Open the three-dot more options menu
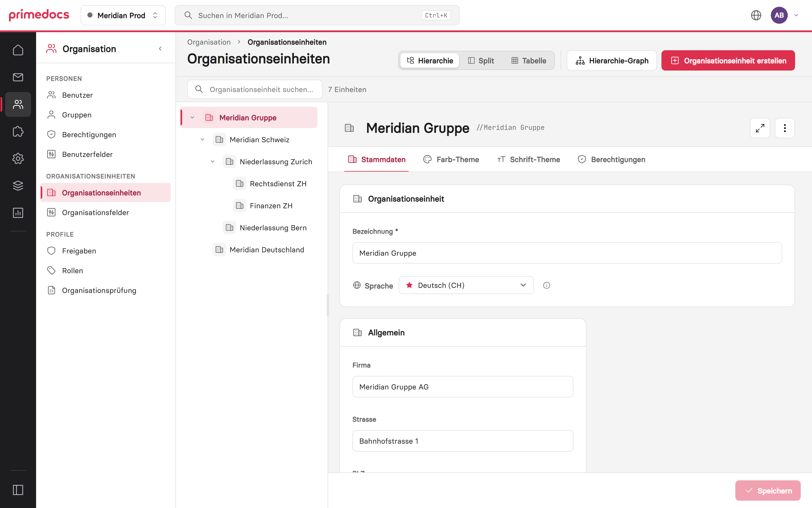Image resolution: width=812 pixels, height=508 pixels. click(x=785, y=128)
